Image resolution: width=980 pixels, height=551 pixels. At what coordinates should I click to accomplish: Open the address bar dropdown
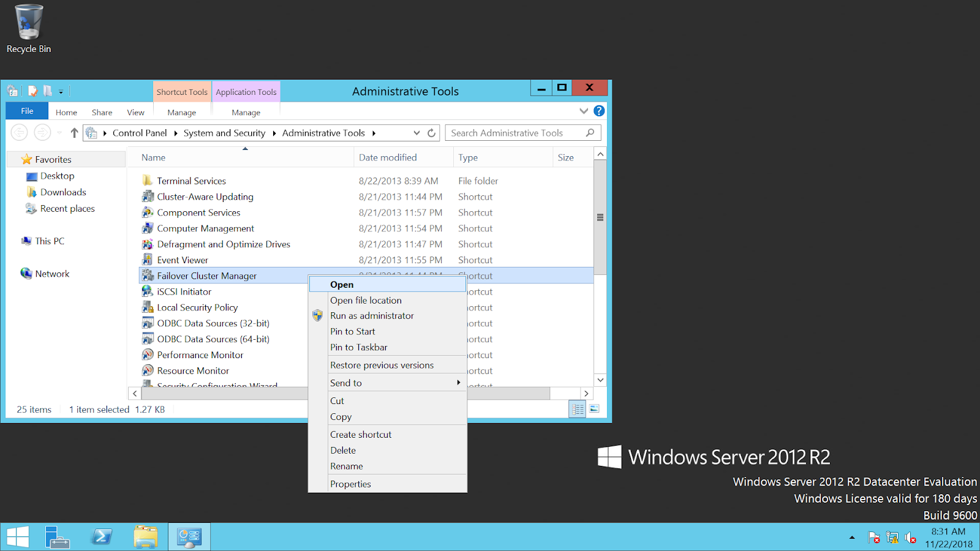pyautogui.click(x=416, y=132)
